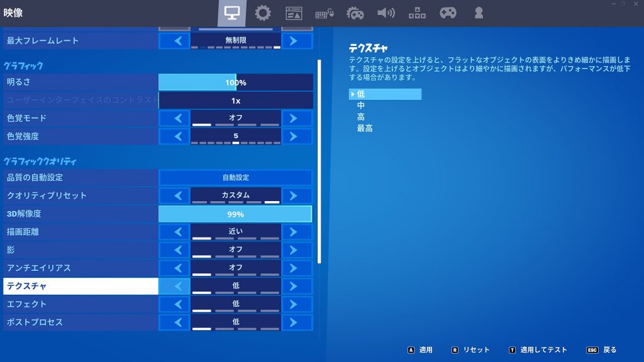
Task: Select 低 in texture options list
Action: coord(385,94)
